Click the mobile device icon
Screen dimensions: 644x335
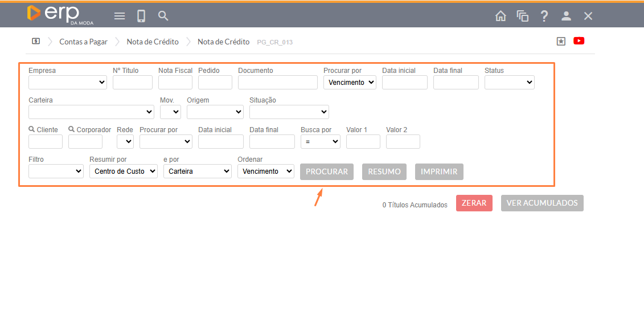click(x=141, y=16)
